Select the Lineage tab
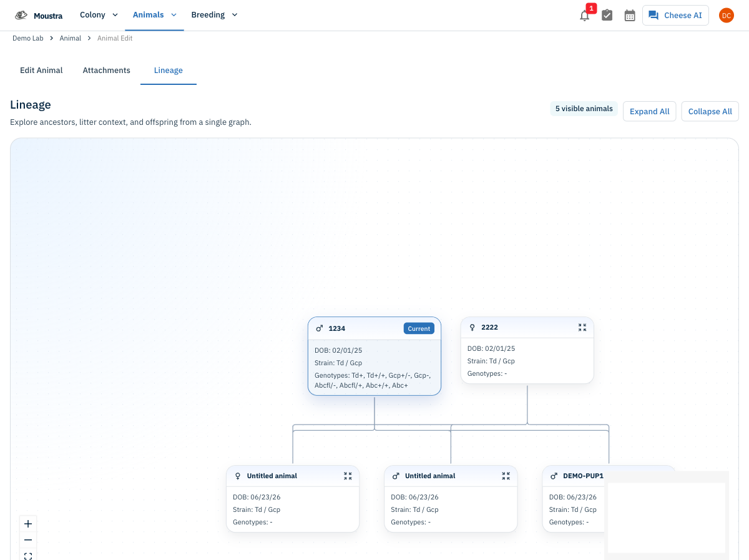Screen dimensions: 749x560 [x=169, y=71]
